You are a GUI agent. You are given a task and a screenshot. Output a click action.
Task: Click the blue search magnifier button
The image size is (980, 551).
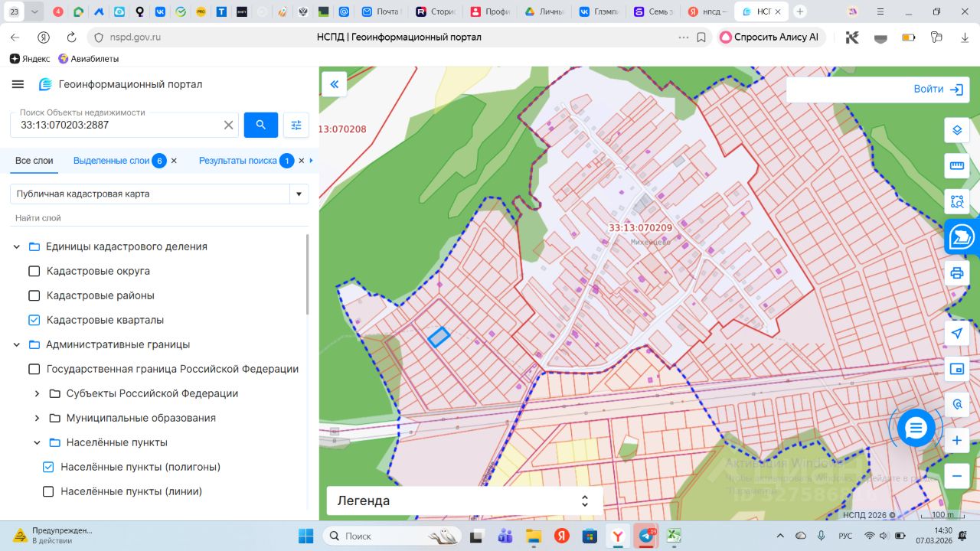pos(261,125)
